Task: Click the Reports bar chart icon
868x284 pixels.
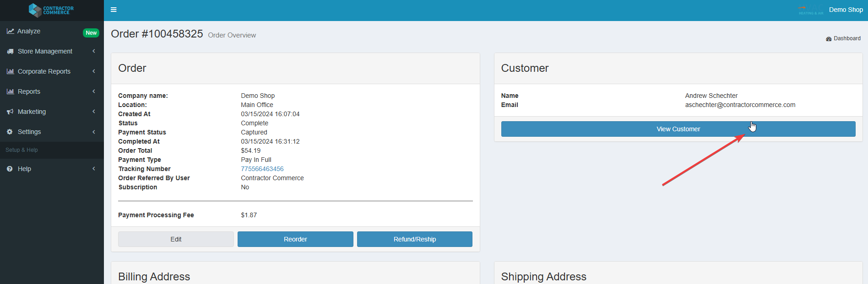Action: click(x=10, y=91)
